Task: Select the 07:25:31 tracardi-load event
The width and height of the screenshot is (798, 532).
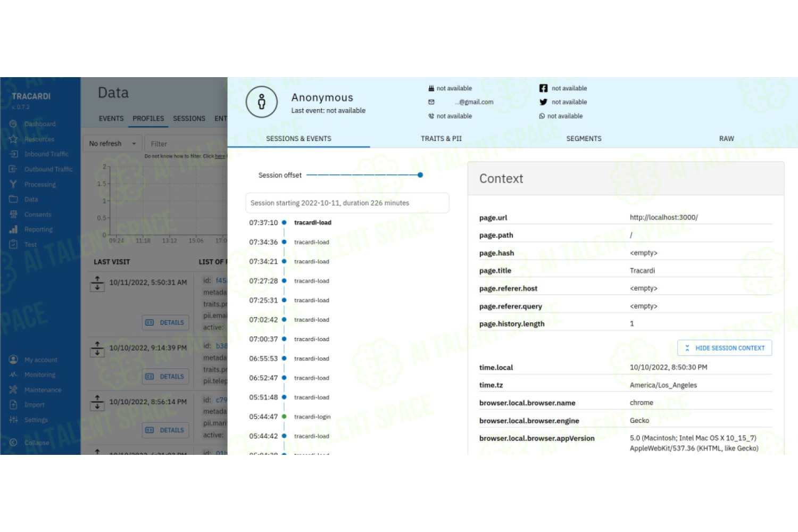Action: [x=289, y=301]
